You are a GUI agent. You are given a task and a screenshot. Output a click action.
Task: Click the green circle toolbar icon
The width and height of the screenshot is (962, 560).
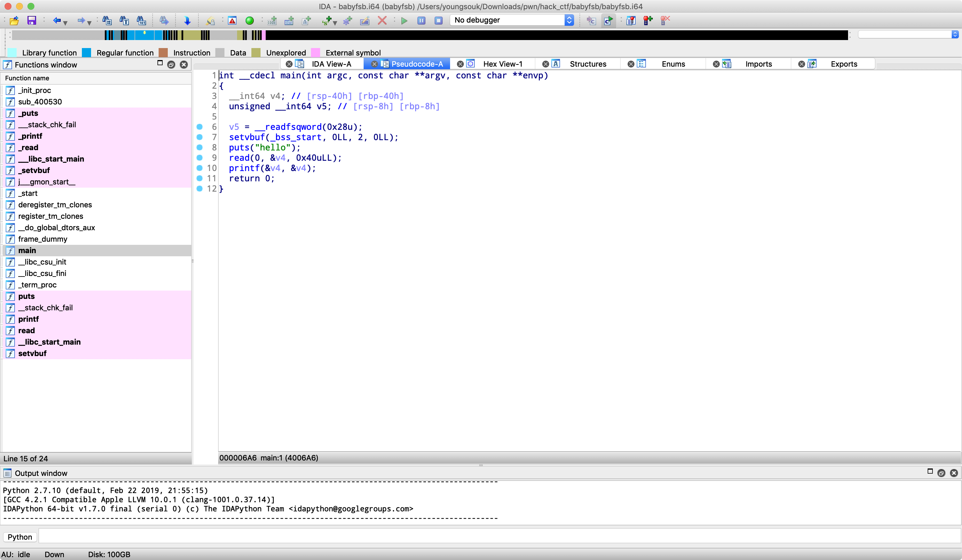pyautogui.click(x=249, y=21)
